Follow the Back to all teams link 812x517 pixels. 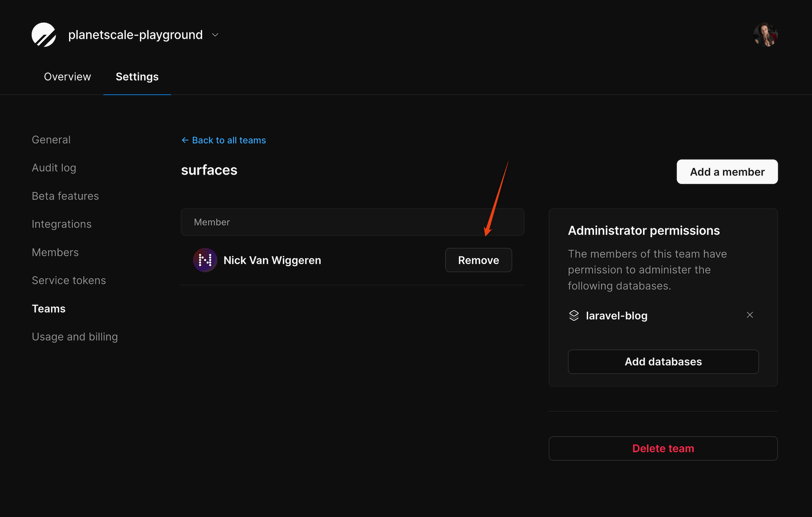point(229,140)
